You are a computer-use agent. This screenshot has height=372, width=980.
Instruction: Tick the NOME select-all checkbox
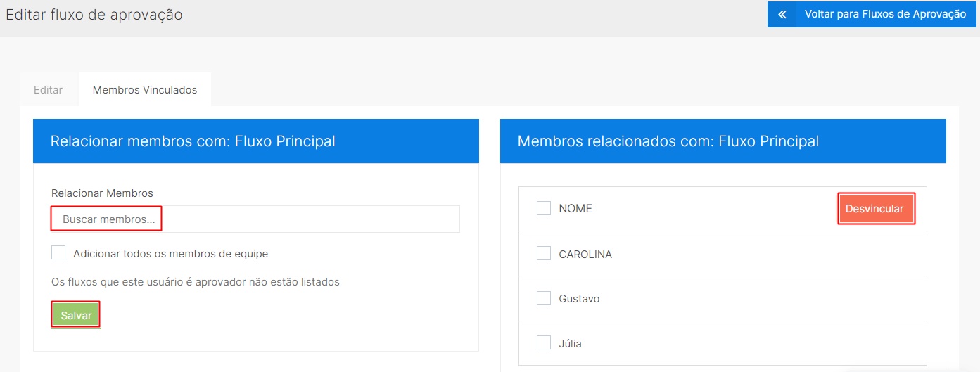(x=543, y=208)
